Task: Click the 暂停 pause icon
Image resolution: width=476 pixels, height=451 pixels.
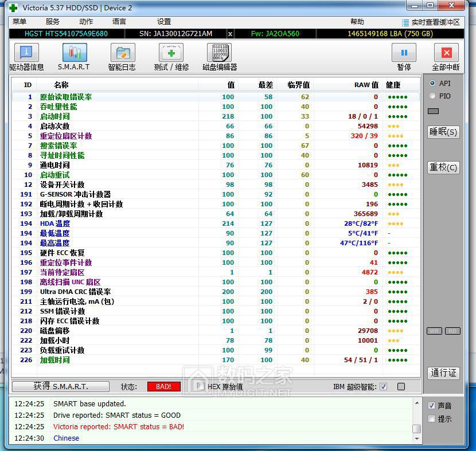Action: (404, 53)
